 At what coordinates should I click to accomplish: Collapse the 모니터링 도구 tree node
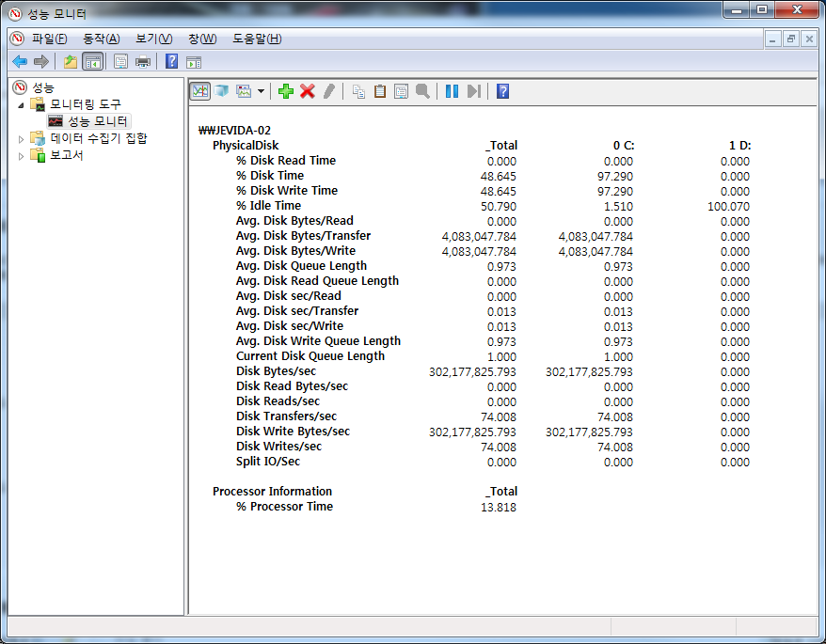coord(21,104)
